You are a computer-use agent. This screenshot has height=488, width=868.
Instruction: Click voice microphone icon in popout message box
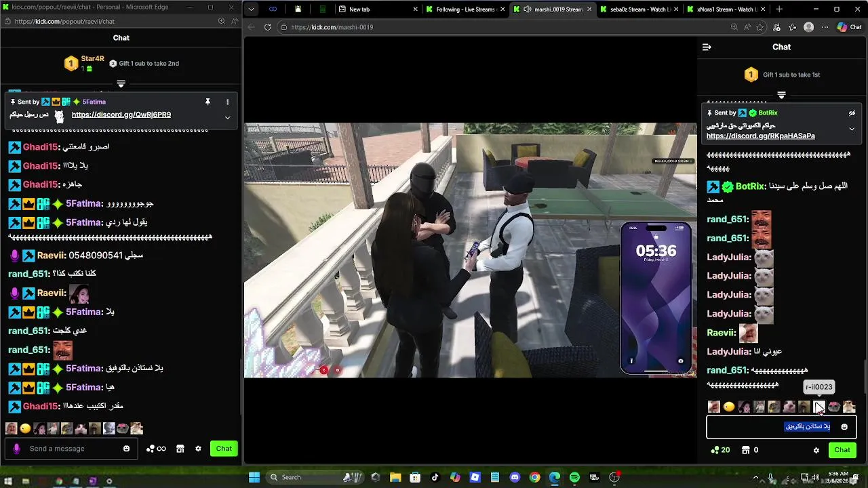[17, 449]
